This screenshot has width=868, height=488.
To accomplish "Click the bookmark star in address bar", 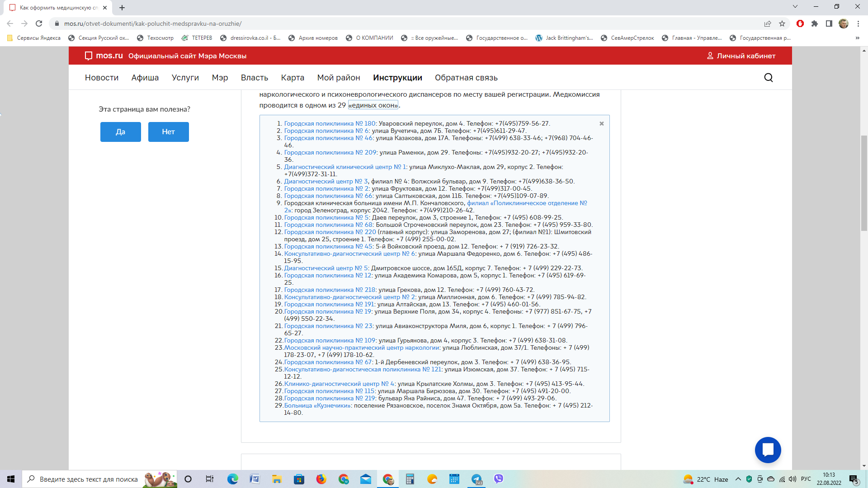I will point(782,23).
